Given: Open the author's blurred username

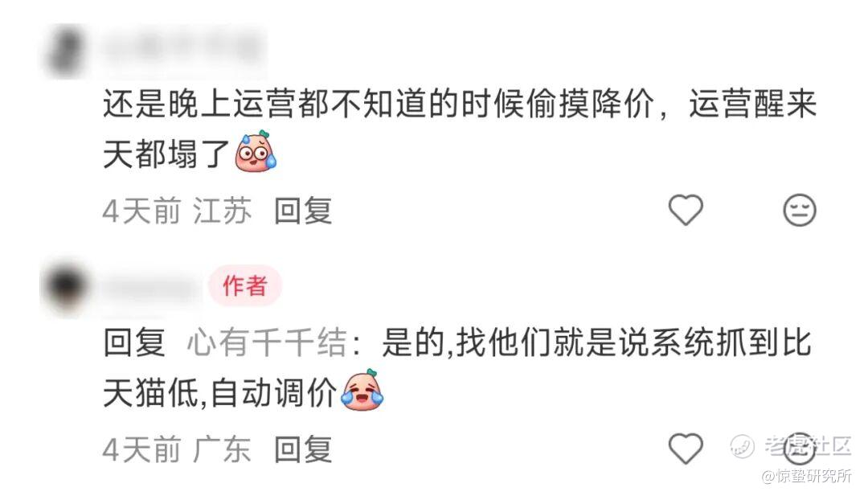Looking at the screenshot, I should point(150,288).
